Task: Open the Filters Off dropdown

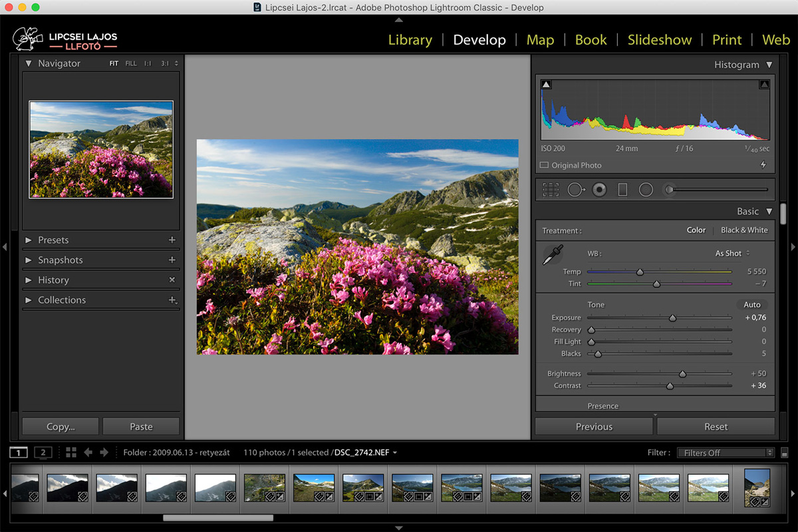Action: click(725, 452)
